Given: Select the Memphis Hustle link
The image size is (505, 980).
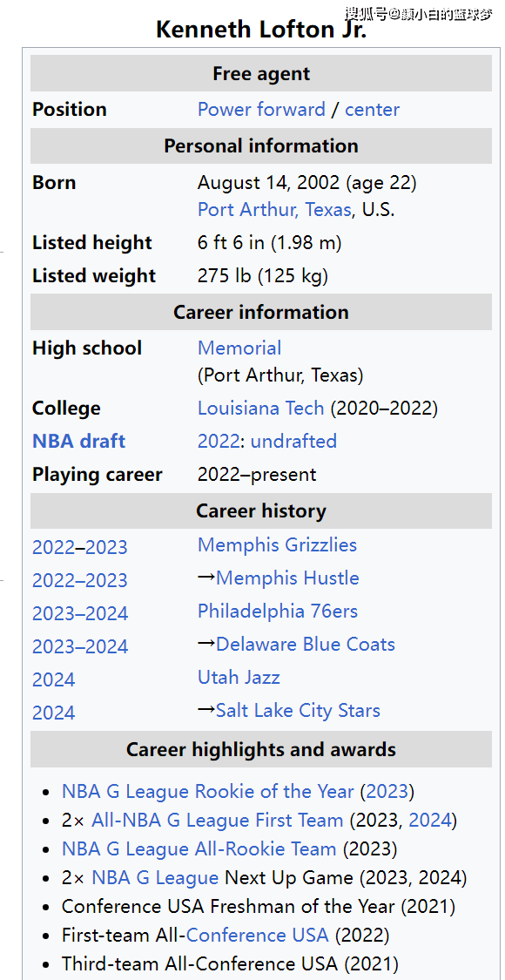Looking at the screenshot, I should coord(287,578).
